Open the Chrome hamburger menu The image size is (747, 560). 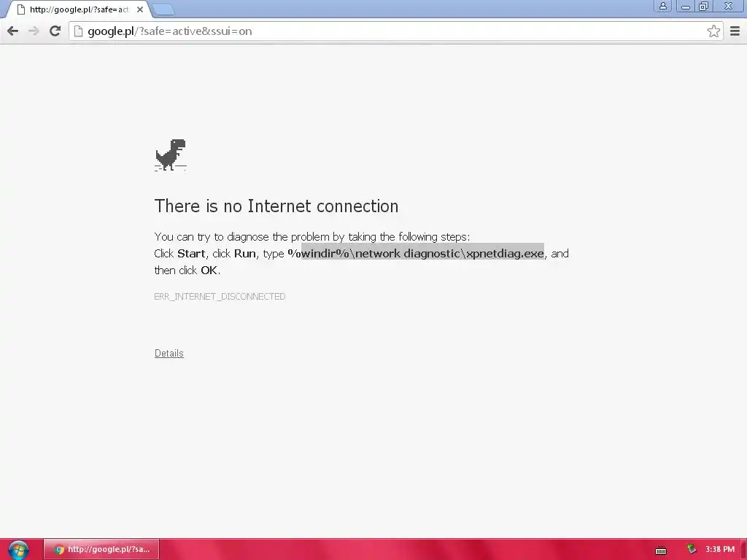click(735, 31)
